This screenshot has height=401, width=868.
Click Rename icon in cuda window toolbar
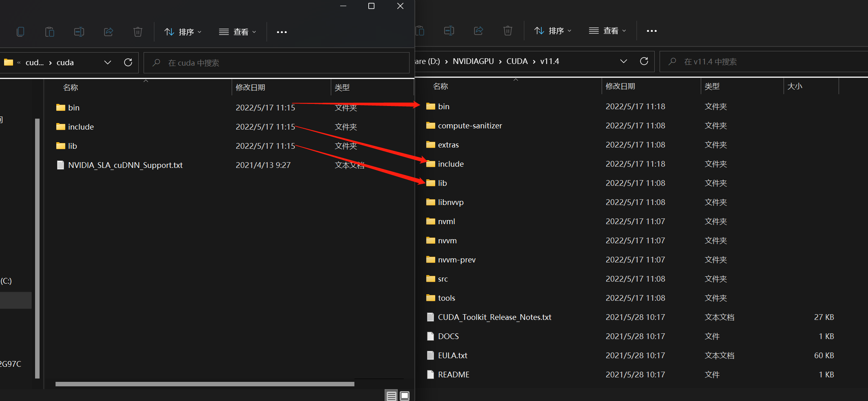[x=79, y=32]
